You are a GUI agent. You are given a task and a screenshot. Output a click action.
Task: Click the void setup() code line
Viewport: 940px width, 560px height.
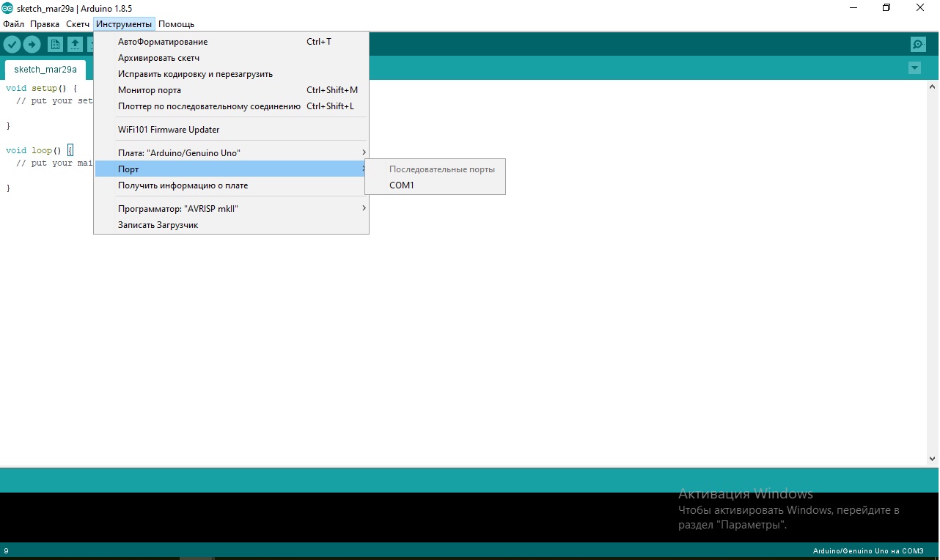tap(41, 89)
